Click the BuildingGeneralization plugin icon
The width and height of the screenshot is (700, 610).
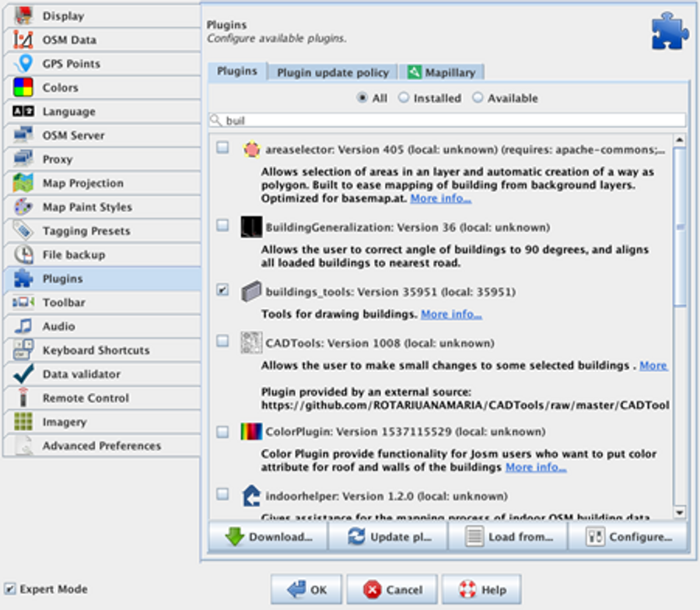click(x=251, y=227)
